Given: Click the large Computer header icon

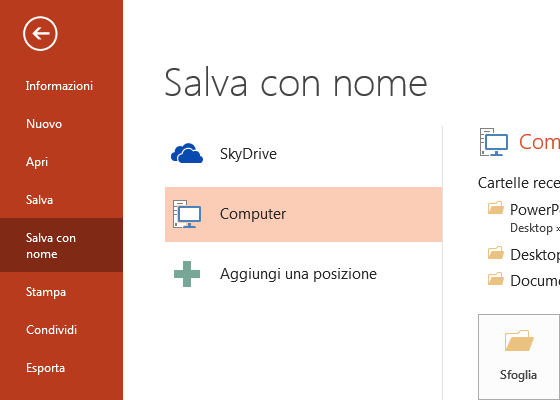Looking at the screenshot, I should click(494, 142).
